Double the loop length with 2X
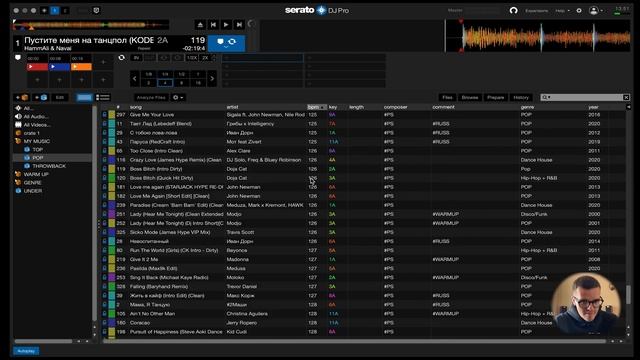Image resolution: width=640 pixels, height=360 pixels. pos(205,58)
